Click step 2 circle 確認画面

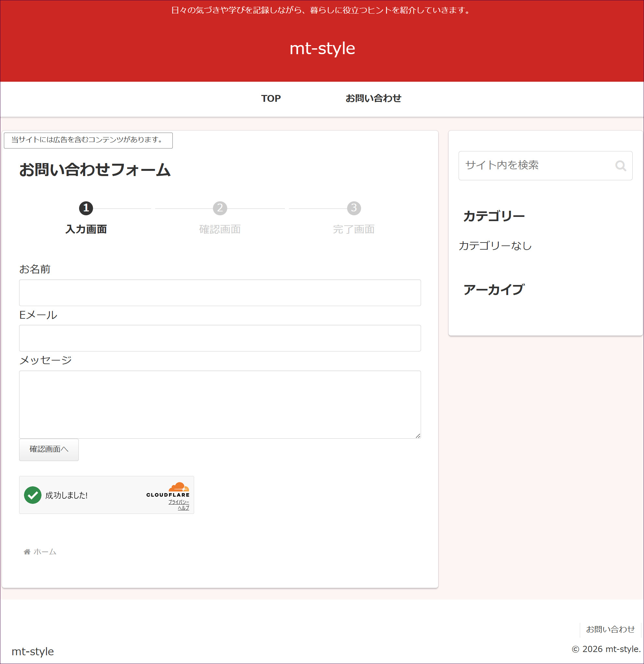[x=220, y=208]
